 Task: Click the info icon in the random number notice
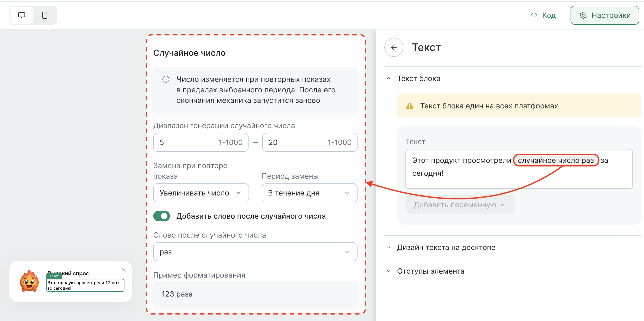click(x=166, y=79)
